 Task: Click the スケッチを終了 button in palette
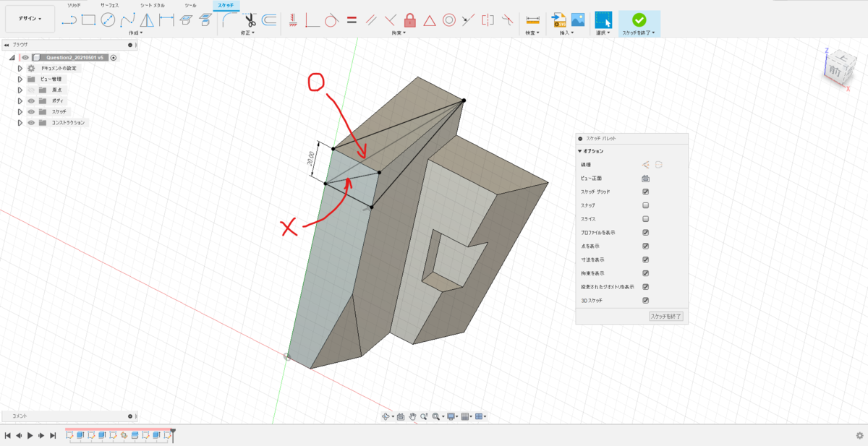pos(665,316)
